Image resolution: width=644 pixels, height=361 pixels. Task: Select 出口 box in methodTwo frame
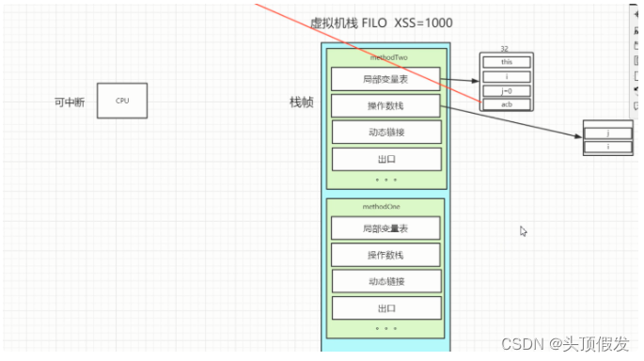(x=386, y=160)
